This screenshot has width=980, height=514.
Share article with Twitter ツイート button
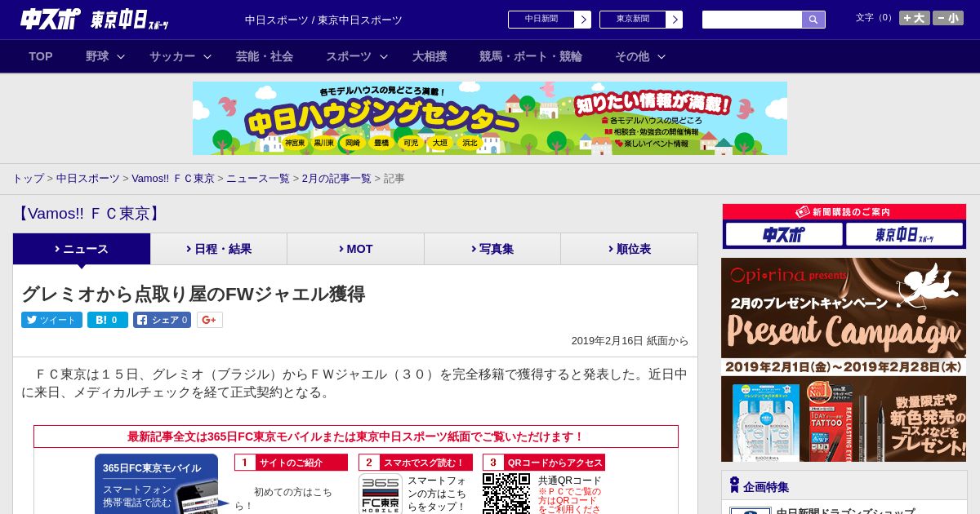coord(51,320)
